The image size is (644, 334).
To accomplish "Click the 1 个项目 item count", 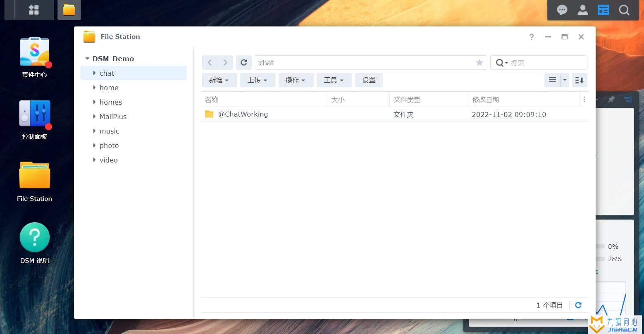I will 549,305.
